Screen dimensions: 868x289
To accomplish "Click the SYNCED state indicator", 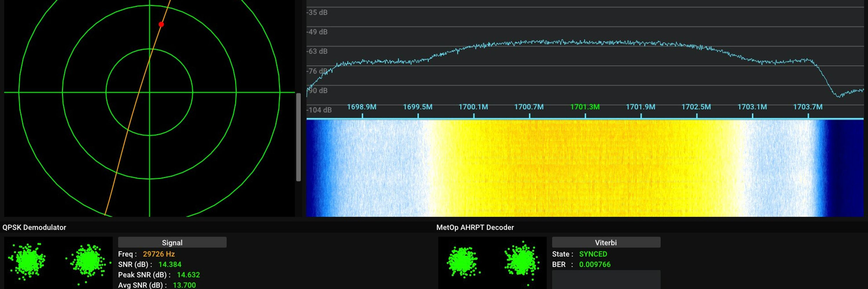I will pos(593,254).
